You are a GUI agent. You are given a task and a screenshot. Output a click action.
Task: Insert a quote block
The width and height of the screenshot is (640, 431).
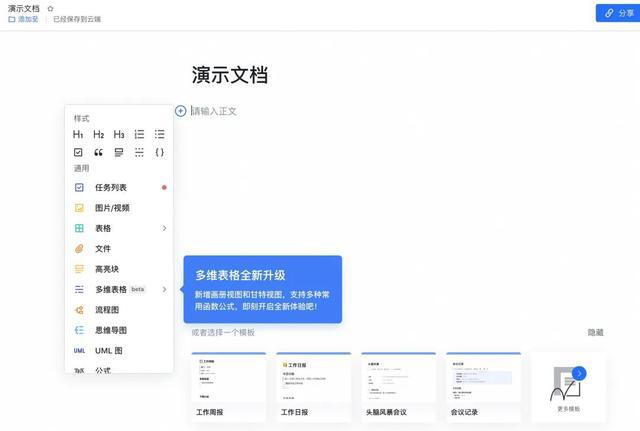pyautogui.click(x=98, y=152)
